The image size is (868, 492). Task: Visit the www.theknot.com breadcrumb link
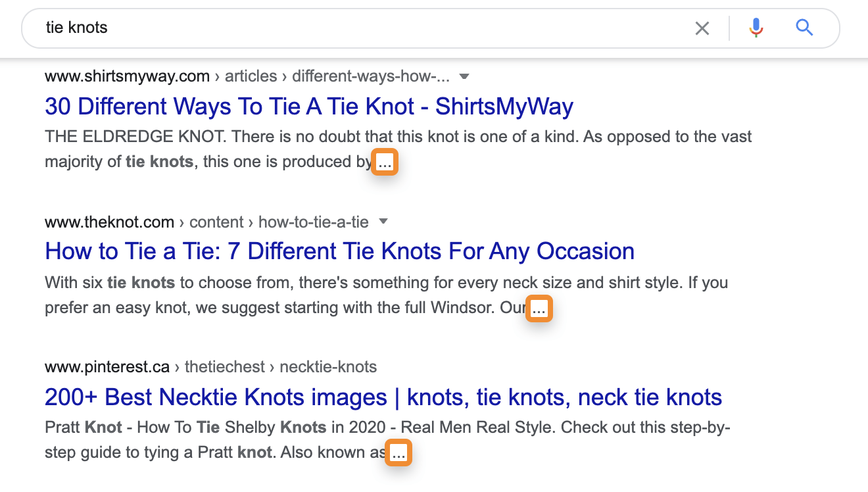coord(109,222)
